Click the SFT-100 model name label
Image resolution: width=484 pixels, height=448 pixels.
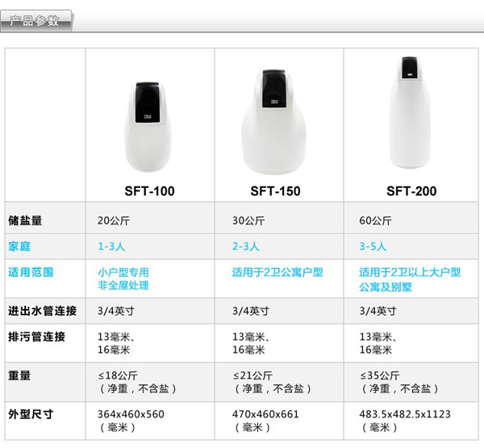149,191
